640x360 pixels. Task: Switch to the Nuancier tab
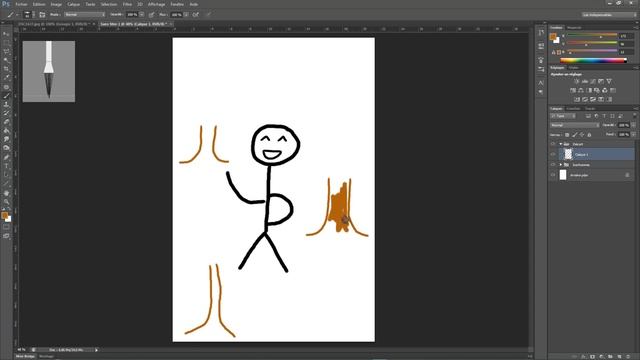click(x=574, y=28)
